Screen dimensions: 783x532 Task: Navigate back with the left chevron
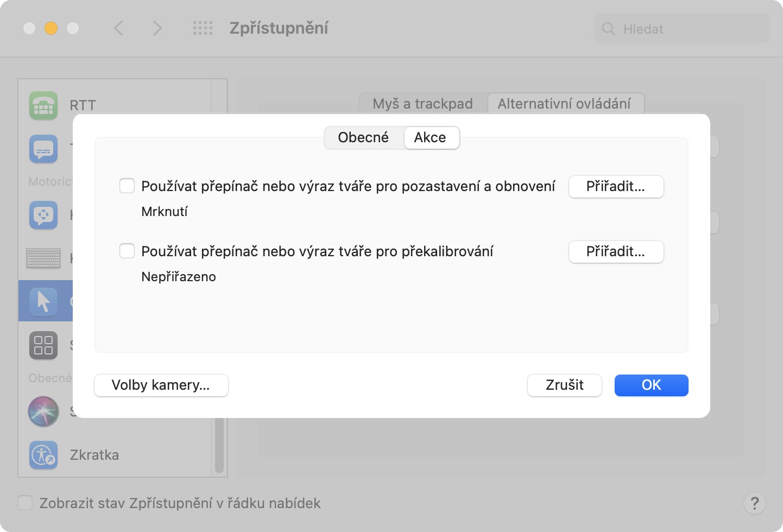(119, 28)
